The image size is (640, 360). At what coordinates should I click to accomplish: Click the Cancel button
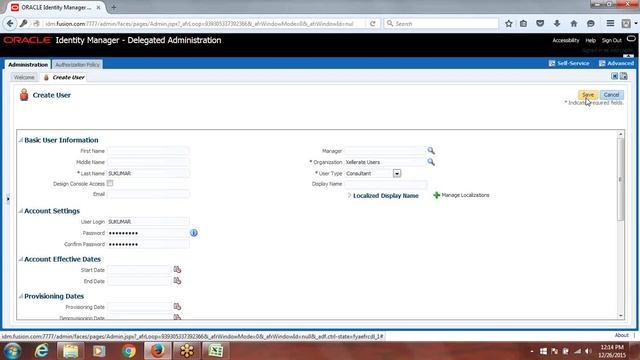611,95
